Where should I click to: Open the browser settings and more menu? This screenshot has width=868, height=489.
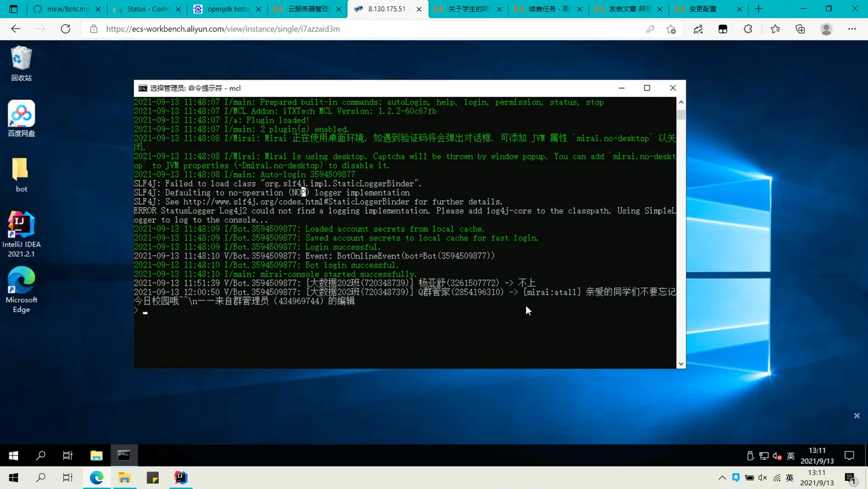click(x=852, y=29)
